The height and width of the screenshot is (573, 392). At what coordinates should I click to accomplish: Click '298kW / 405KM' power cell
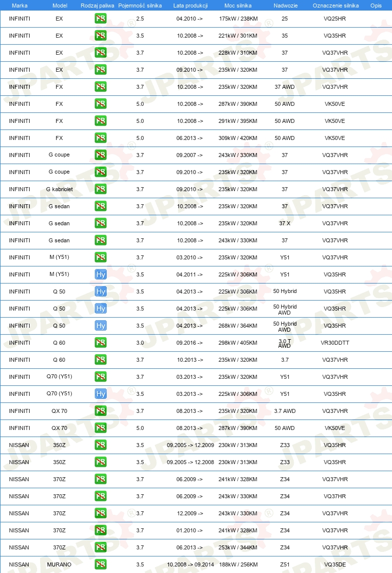(238, 342)
